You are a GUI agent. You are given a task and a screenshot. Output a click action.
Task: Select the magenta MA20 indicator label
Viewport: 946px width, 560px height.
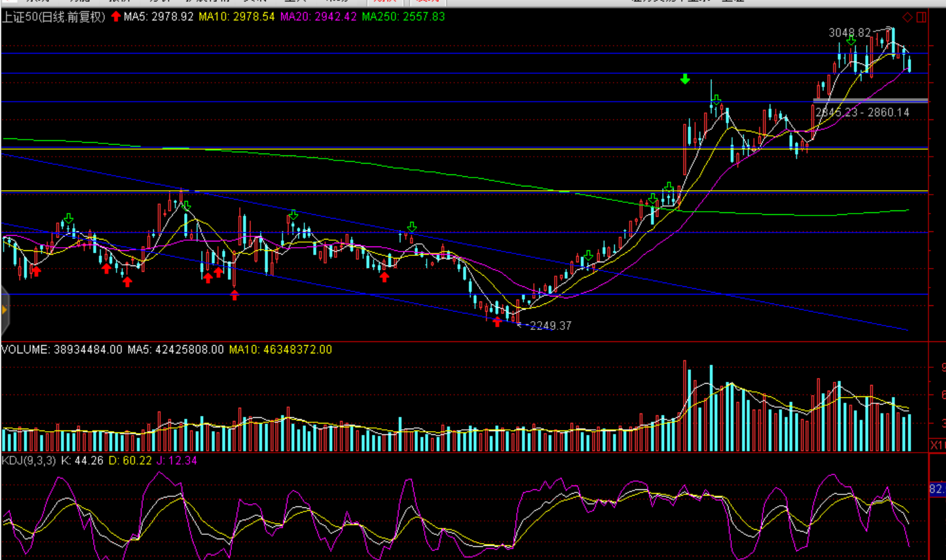[x=318, y=17]
